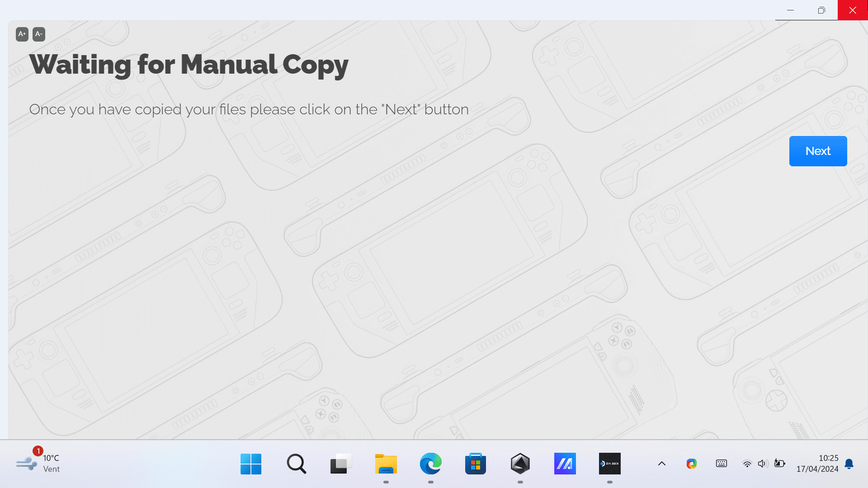Open clock showing 10:25 17/04/2024

[x=817, y=464]
